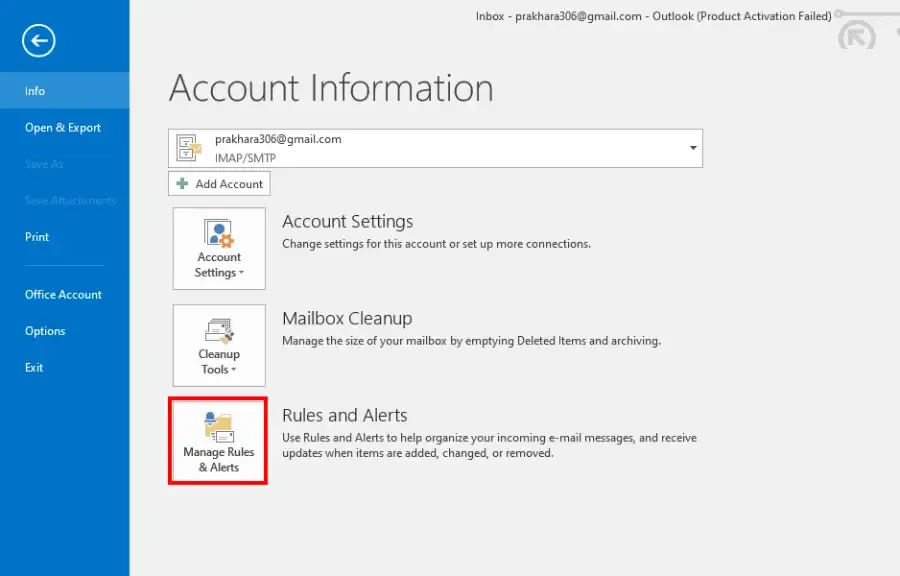Click the 'Manage the size of your mailbox' description
This screenshot has height=576, width=900.
(471, 341)
